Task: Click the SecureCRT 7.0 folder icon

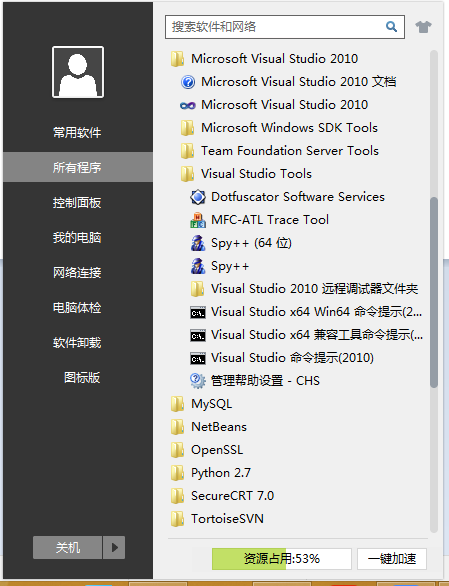Action: [x=177, y=496]
